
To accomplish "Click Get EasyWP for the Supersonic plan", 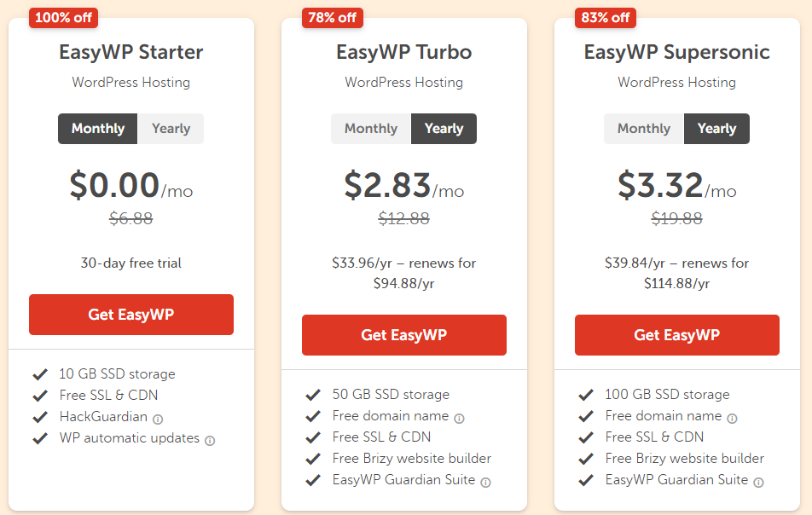I will (676, 334).
